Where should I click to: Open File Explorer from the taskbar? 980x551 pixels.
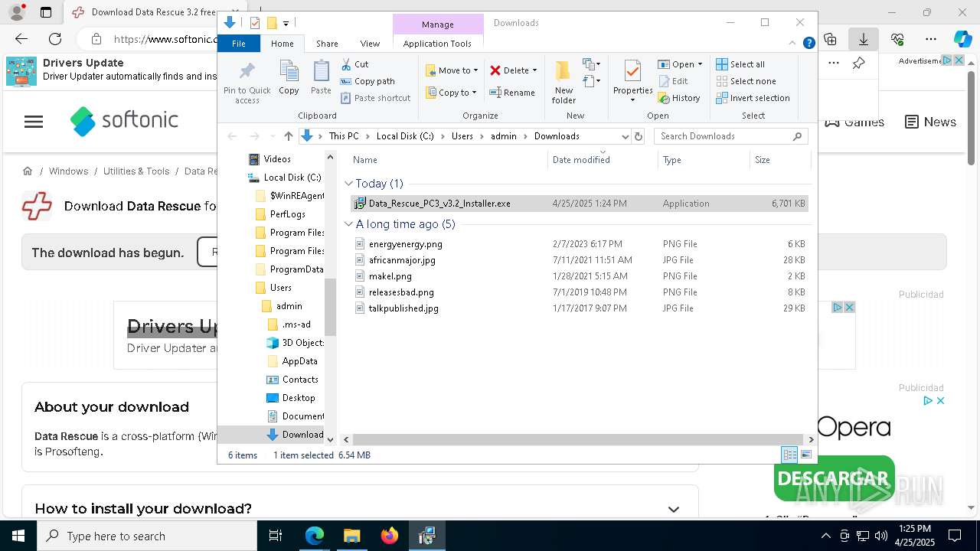click(351, 536)
